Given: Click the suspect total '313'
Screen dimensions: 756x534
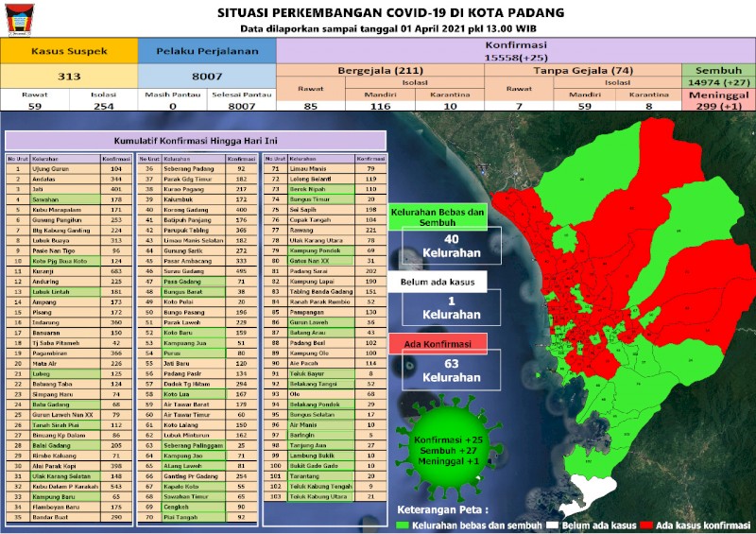Looking at the screenshot, I should 69,77.
